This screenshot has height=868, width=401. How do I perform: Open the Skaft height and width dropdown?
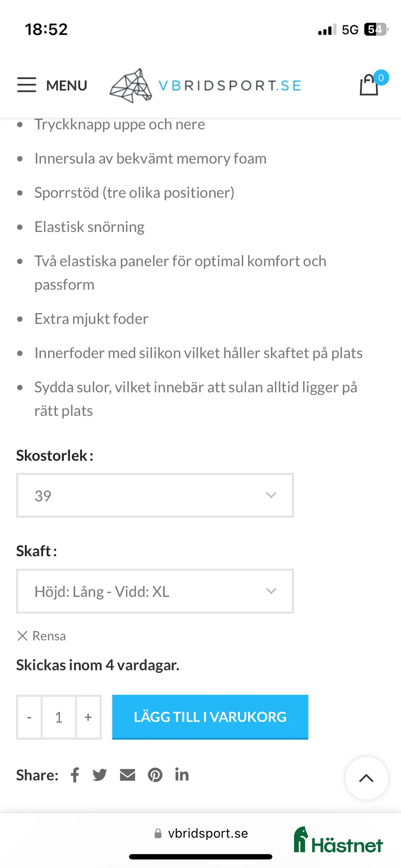pyautogui.click(x=154, y=591)
